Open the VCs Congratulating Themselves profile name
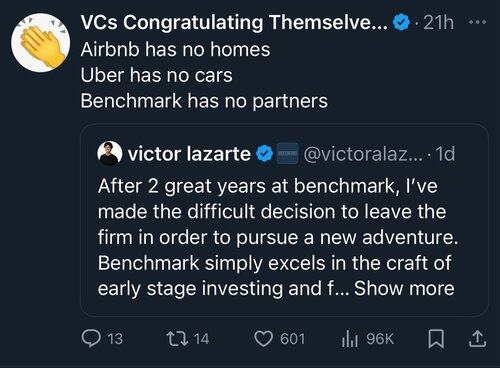 coord(234,22)
